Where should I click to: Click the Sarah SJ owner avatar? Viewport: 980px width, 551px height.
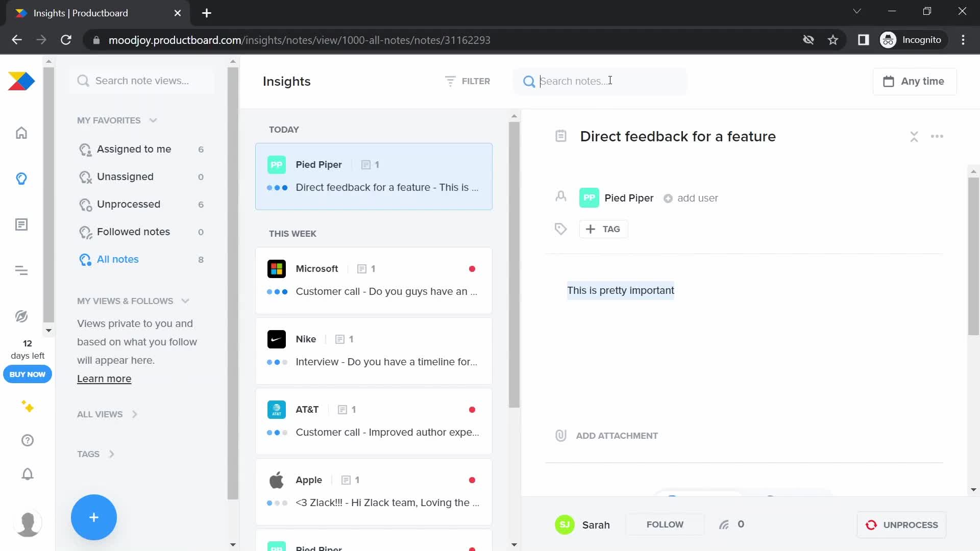coord(565,524)
